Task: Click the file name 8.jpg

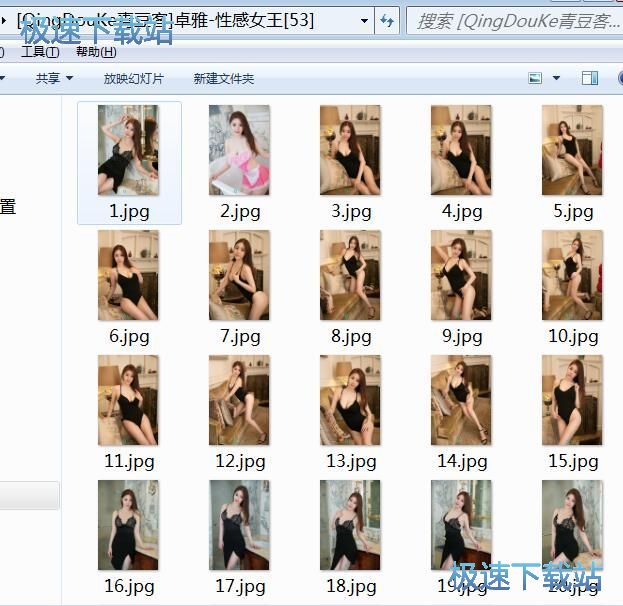Action: click(x=351, y=337)
